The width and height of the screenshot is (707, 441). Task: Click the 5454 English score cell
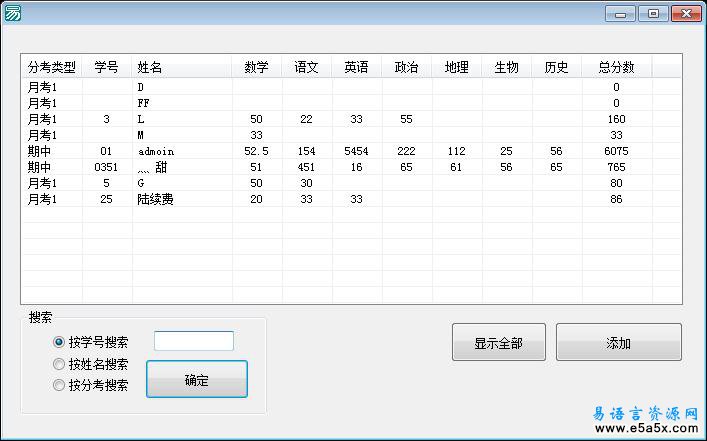[x=356, y=151]
